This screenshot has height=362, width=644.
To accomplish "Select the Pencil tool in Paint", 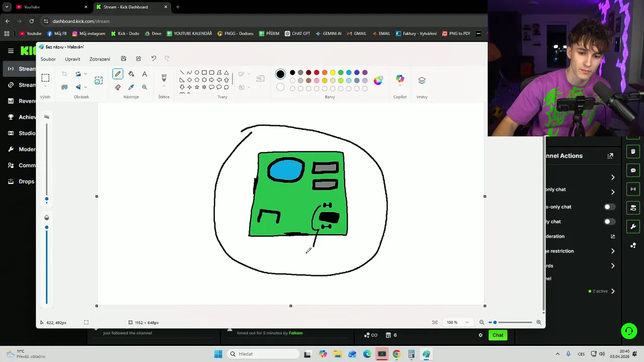I will click(118, 74).
